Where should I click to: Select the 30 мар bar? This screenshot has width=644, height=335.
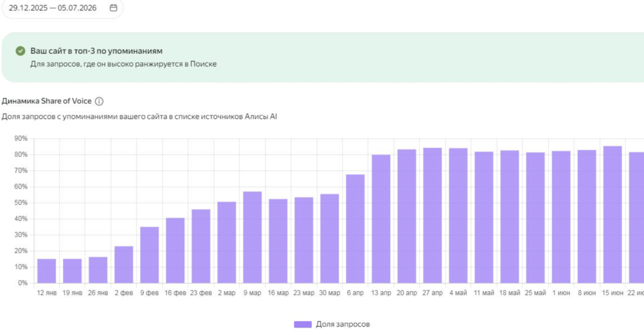(330, 239)
